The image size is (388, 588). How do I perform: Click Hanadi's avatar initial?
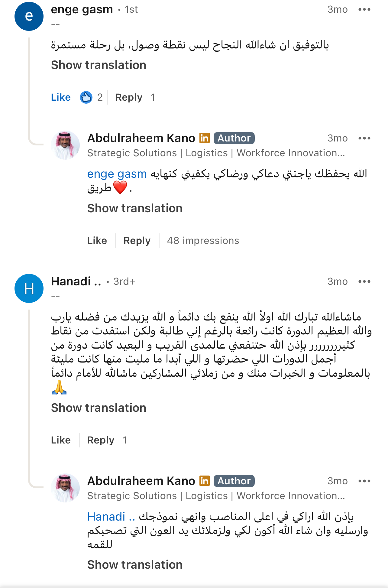pyautogui.click(x=29, y=288)
